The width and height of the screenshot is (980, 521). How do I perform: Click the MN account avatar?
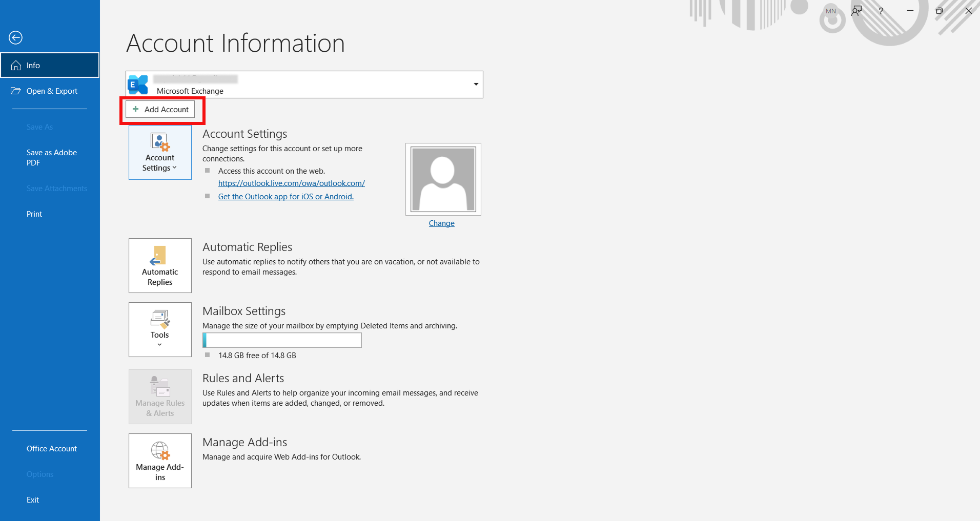pos(831,11)
